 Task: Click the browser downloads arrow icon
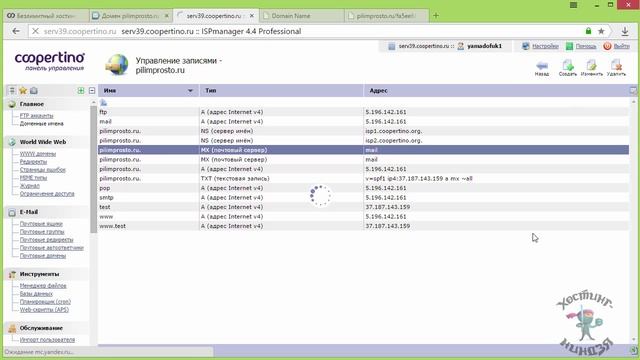625,31
